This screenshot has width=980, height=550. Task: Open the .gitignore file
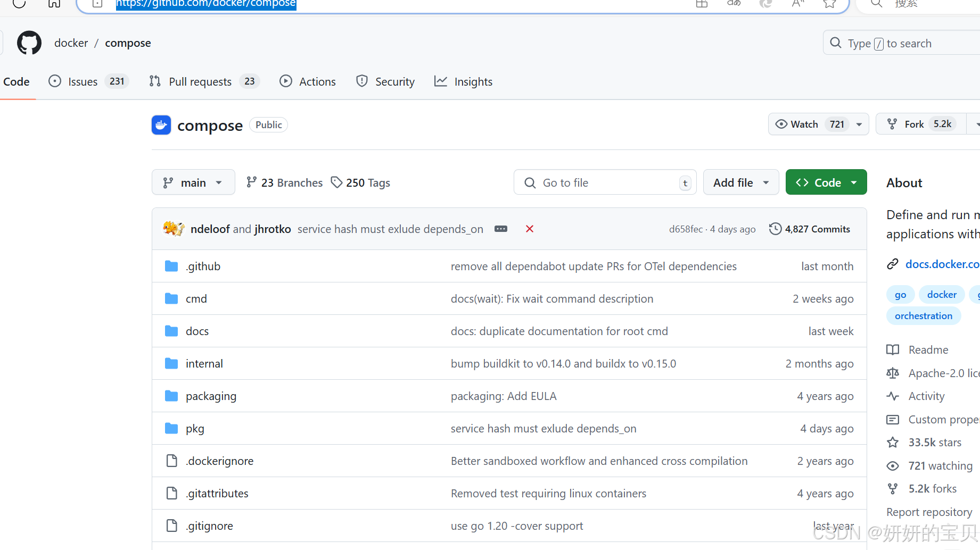(209, 526)
